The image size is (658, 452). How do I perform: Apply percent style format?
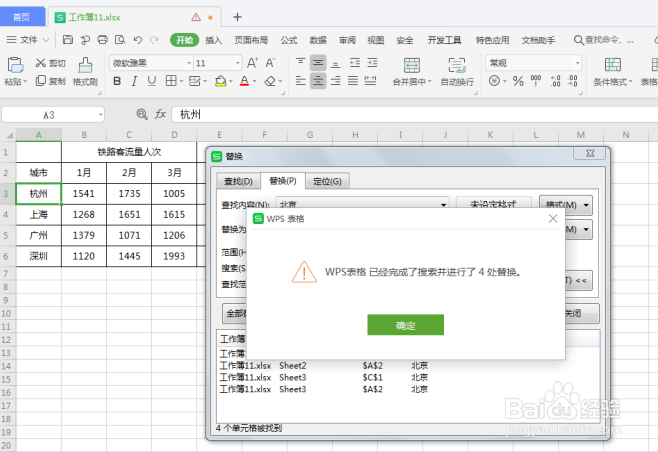[x=518, y=81]
